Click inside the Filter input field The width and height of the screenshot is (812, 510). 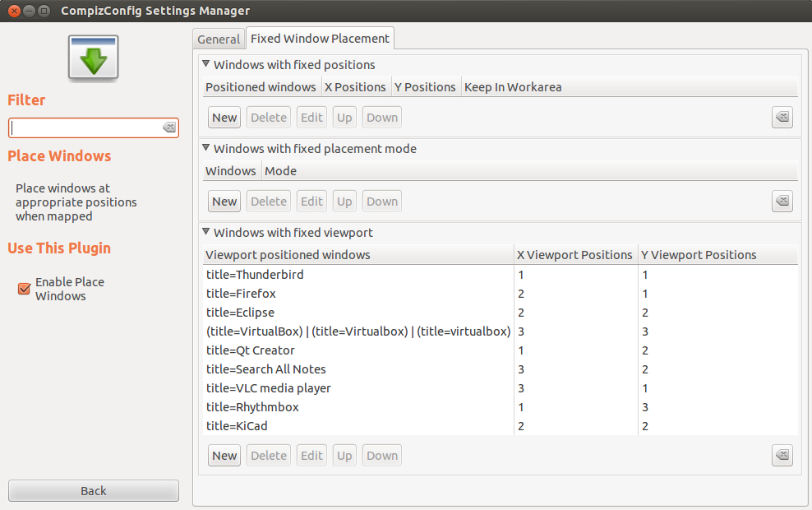[82, 128]
